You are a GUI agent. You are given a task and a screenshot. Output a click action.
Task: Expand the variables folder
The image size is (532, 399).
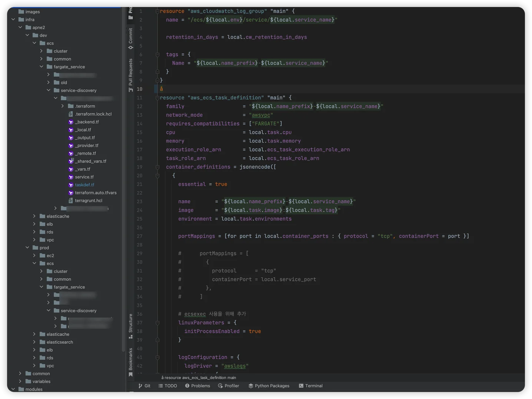[x=20, y=381]
